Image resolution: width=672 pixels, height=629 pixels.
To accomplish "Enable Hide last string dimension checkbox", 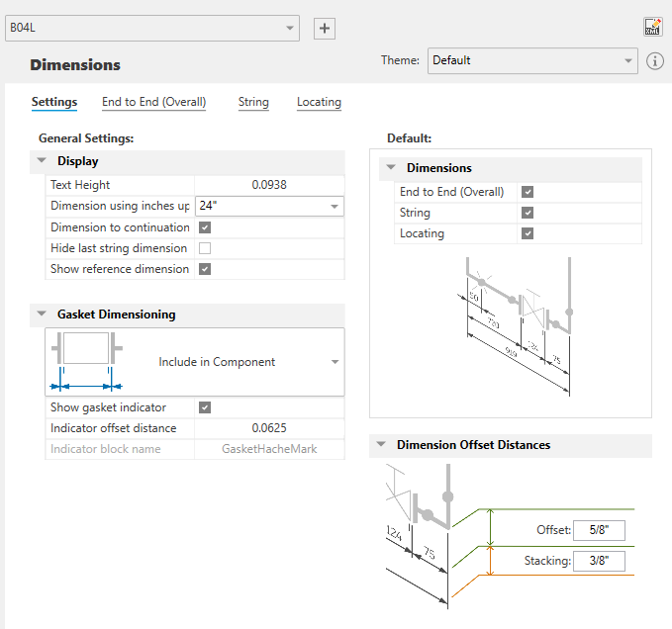I will (205, 248).
